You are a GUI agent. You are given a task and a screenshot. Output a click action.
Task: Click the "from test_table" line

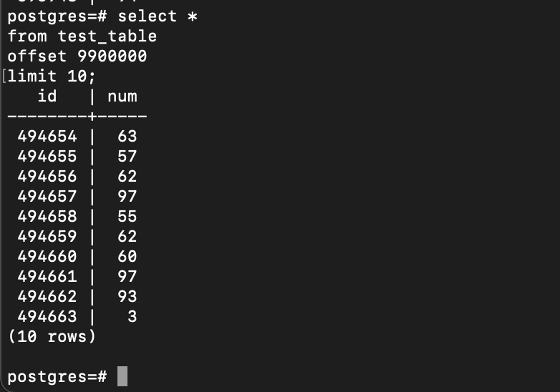[x=82, y=36]
